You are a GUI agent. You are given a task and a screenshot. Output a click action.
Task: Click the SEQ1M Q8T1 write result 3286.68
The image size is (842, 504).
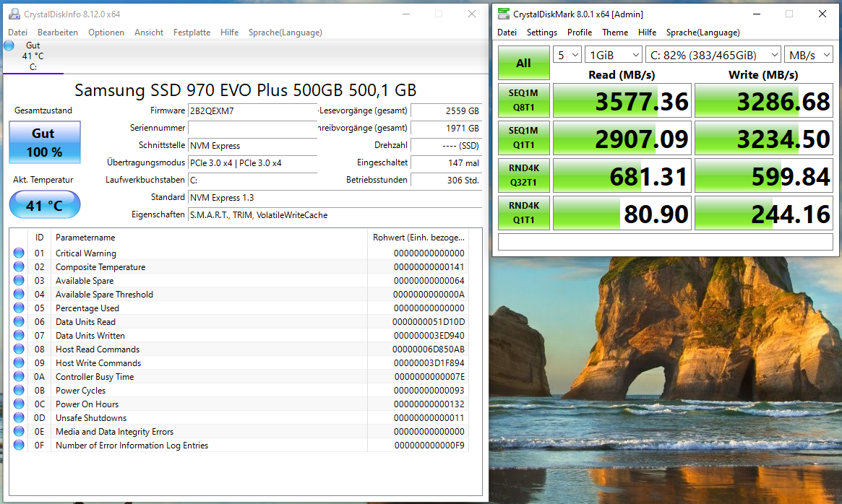point(764,100)
